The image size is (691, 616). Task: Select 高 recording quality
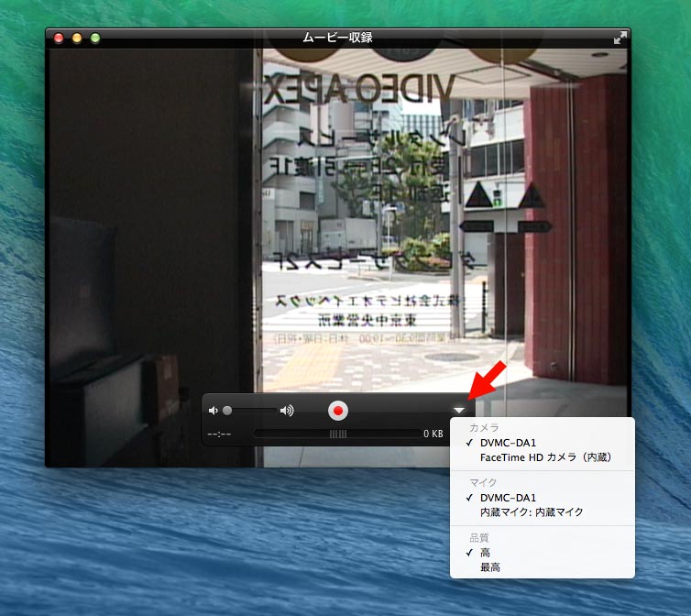(x=485, y=553)
